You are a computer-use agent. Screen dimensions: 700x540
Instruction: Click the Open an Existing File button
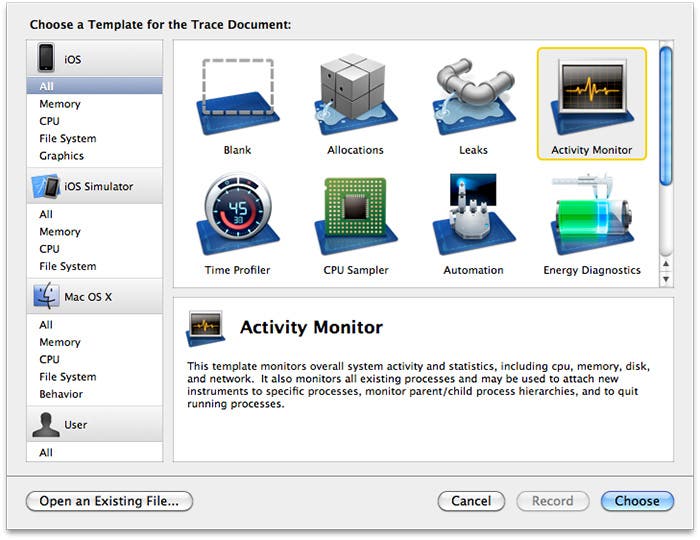[109, 501]
